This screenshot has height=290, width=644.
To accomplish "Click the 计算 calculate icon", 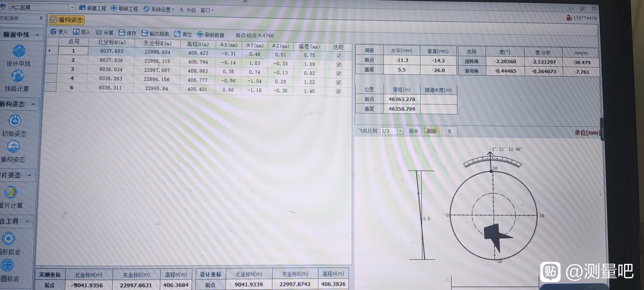I will tap(99, 32).
